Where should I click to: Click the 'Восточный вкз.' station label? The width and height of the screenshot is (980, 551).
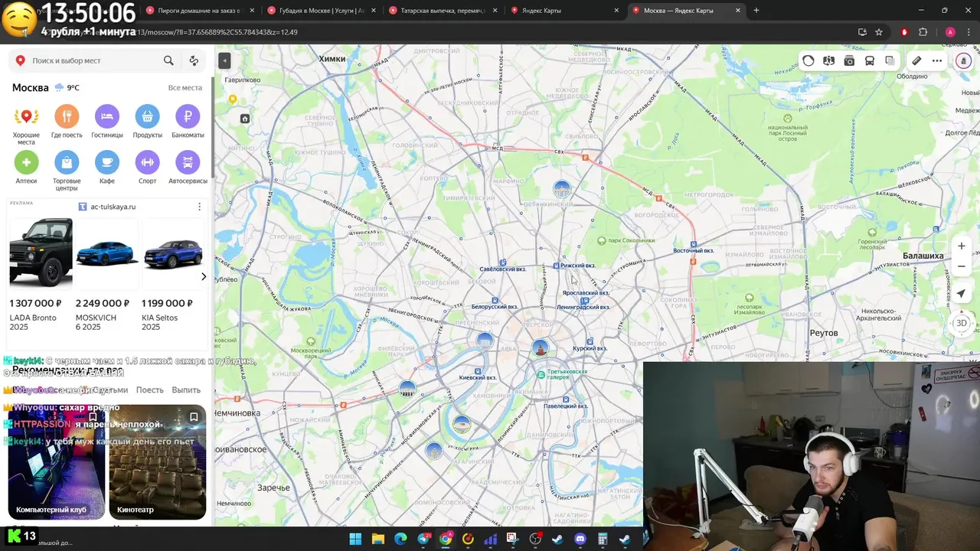click(694, 250)
